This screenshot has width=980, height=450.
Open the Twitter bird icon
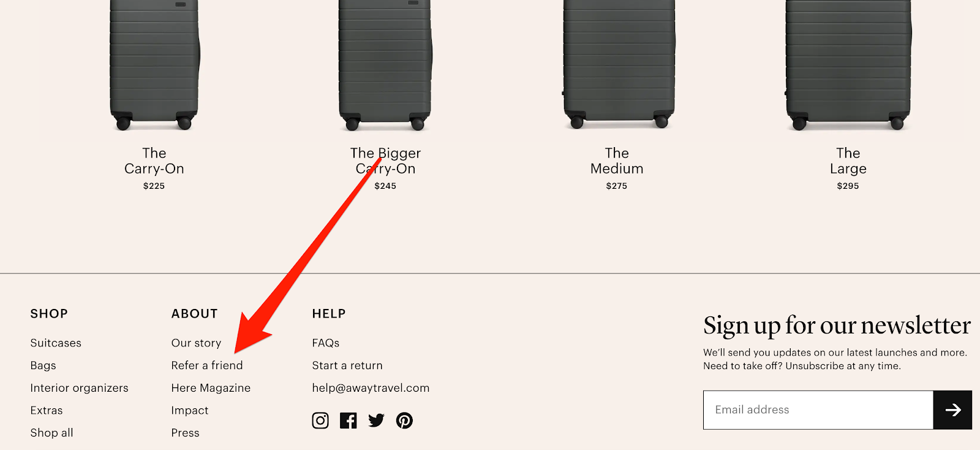376,421
